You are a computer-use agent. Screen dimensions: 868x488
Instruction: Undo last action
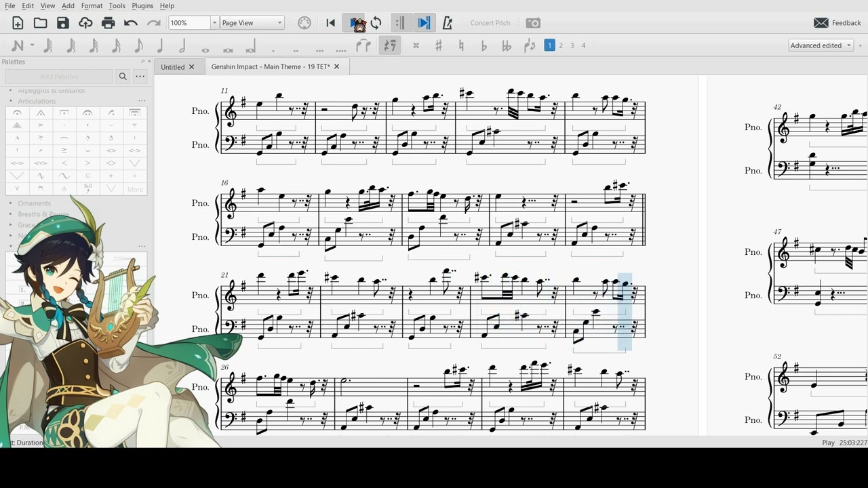pos(131,23)
